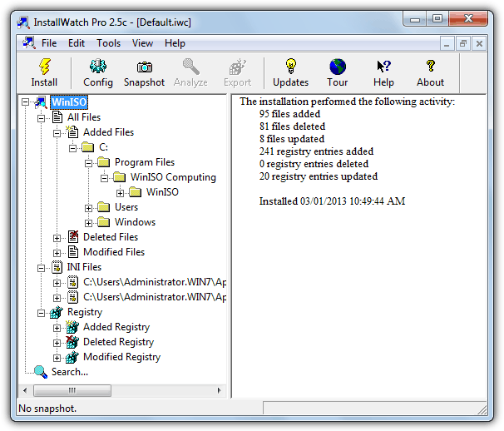This screenshot has width=504, height=431.
Task: Click the INI Files notepad icon
Action: (x=57, y=267)
